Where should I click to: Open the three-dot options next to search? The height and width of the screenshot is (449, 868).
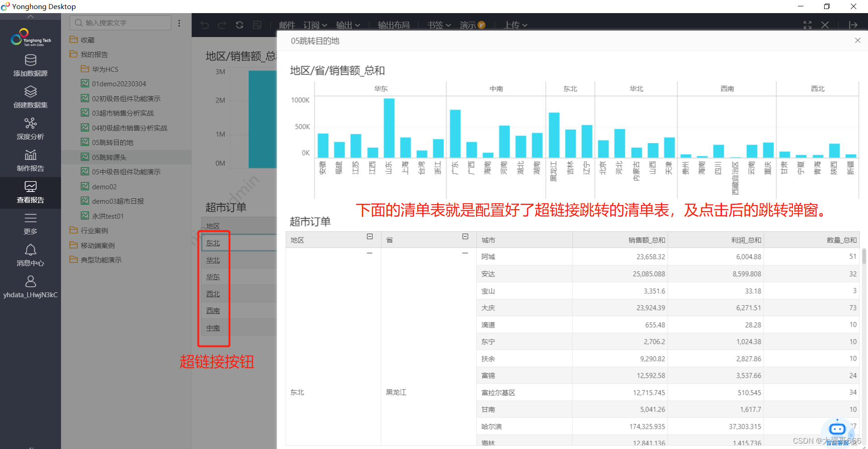(179, 23)
